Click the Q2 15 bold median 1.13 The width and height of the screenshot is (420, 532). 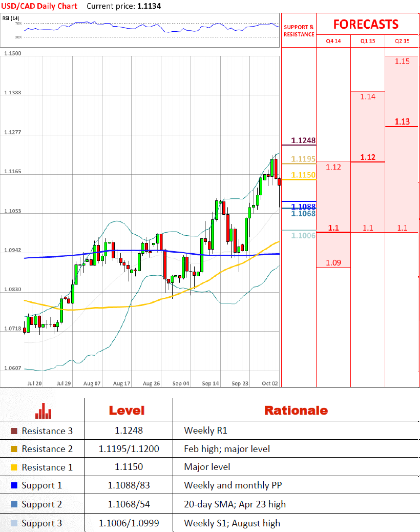[x=402, y=121]
